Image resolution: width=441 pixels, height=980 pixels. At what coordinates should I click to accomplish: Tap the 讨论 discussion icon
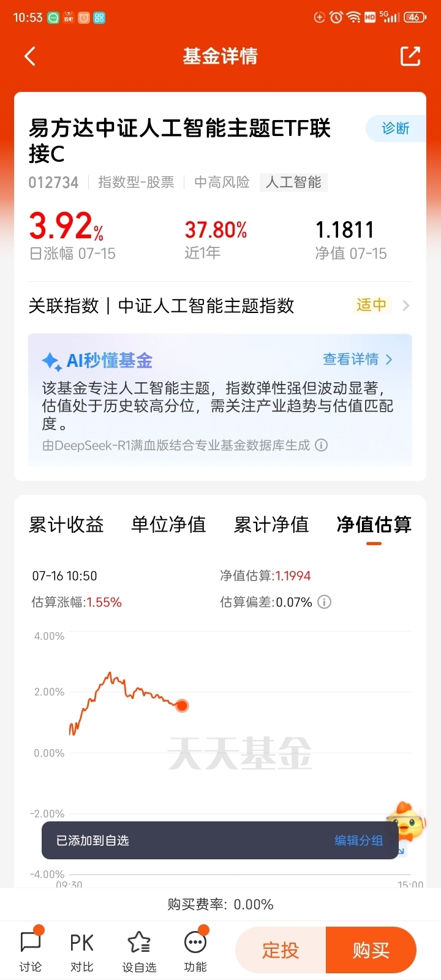pos(31,943)
